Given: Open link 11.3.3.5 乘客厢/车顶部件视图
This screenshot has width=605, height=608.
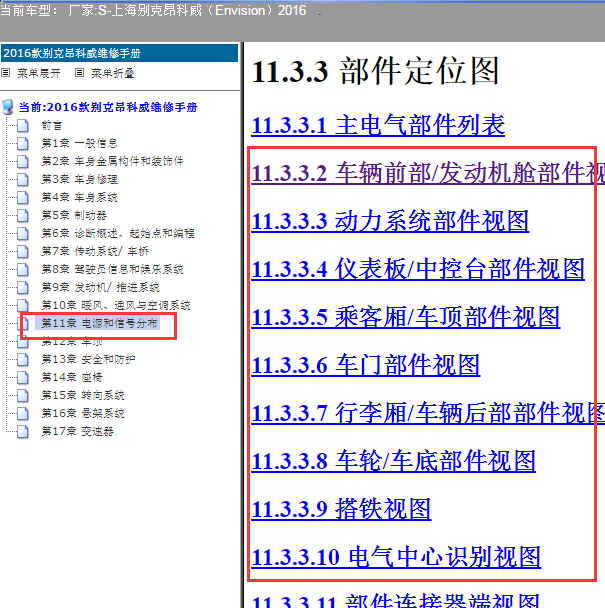Looking at the screenshot, I should tap(406, 317).
